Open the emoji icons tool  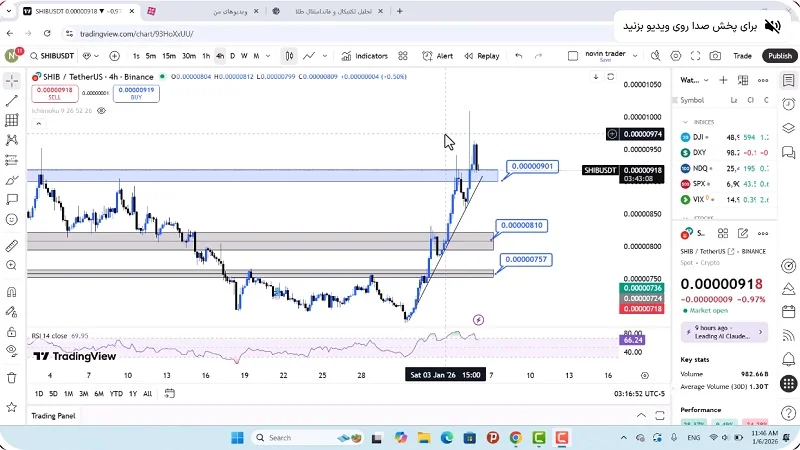click(x=11, y=219)
